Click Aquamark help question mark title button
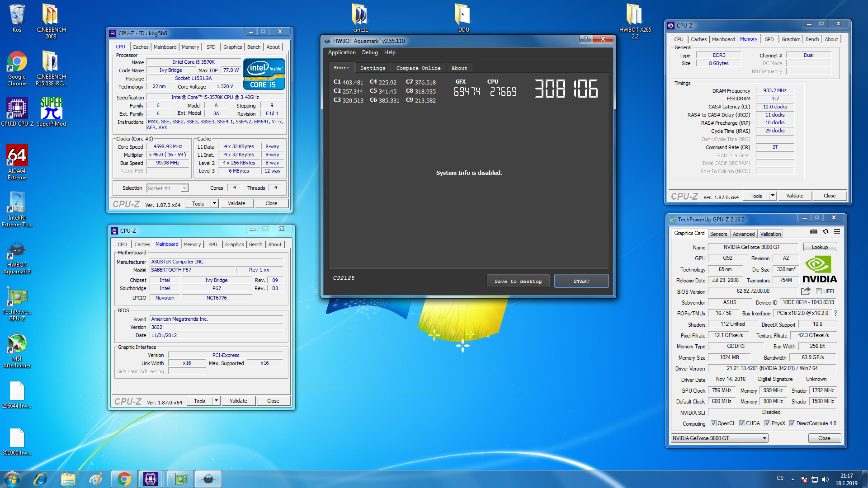This screenshot has height=488, width=868. (x=585, y=39)
